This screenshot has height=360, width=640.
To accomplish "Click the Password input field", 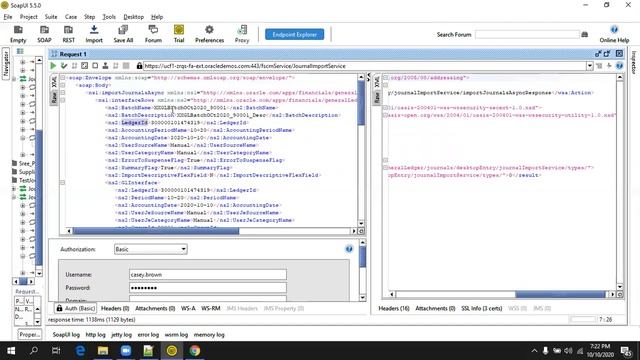I will pyautogui.click(x=208, y=288).
